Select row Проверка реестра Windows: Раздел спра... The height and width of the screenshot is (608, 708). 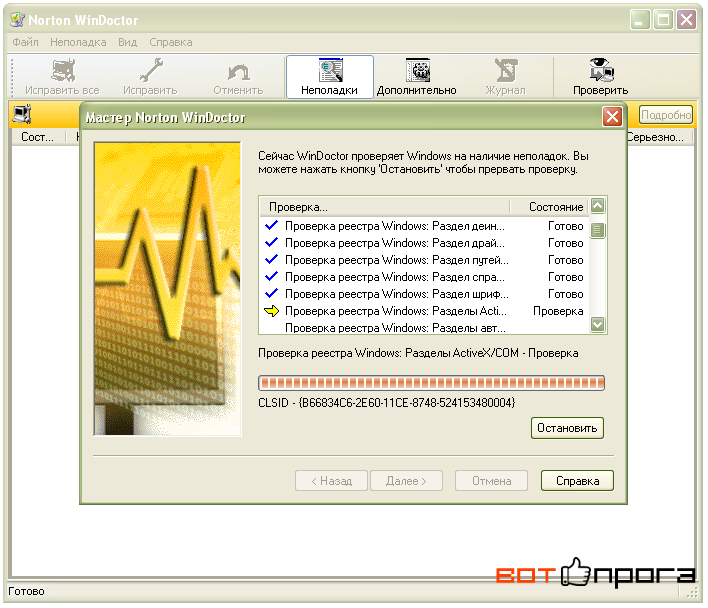click(424, 277)
